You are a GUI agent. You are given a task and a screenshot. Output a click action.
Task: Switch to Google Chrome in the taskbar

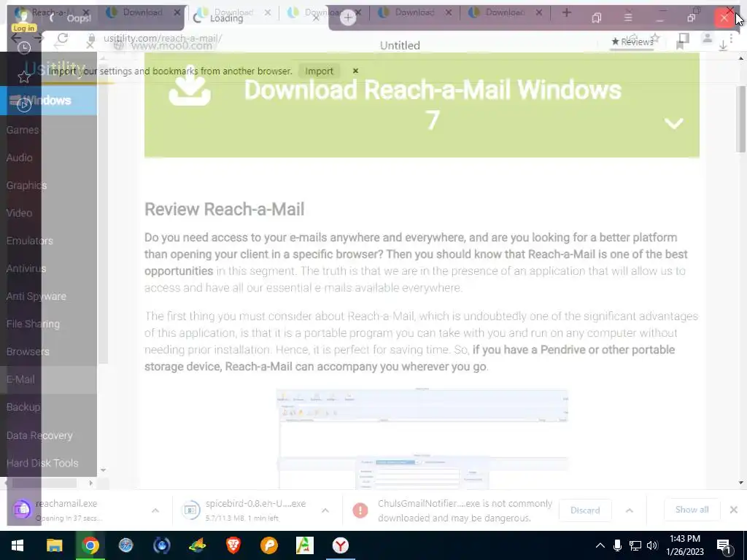tap(90, 545)
